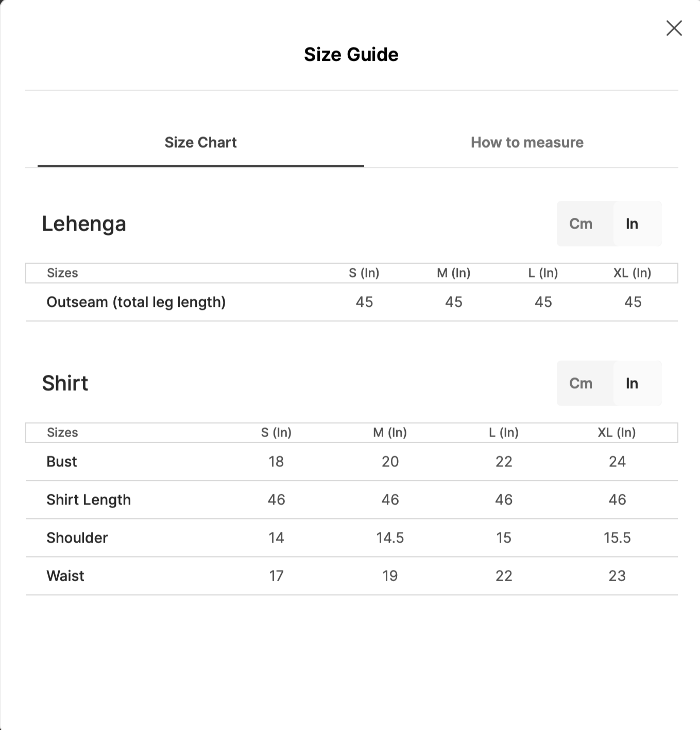700x730 pixels.
Task: Click the Shoulder value 14.5 for M
Action: click(x=390, y=538)
